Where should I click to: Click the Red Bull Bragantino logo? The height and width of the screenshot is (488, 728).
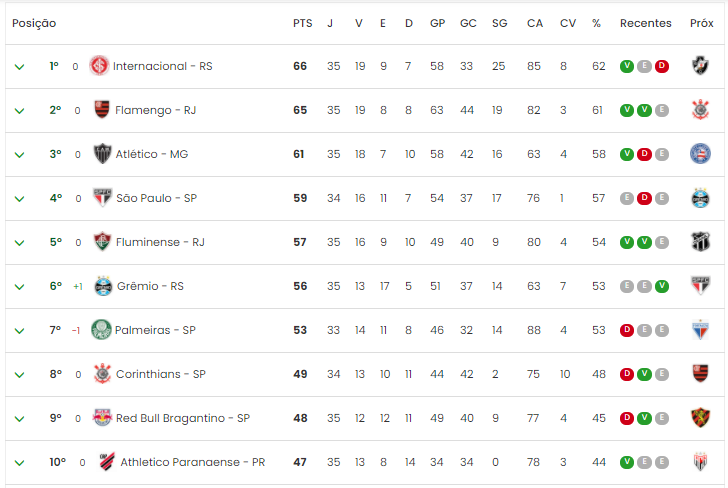point(102,417)
